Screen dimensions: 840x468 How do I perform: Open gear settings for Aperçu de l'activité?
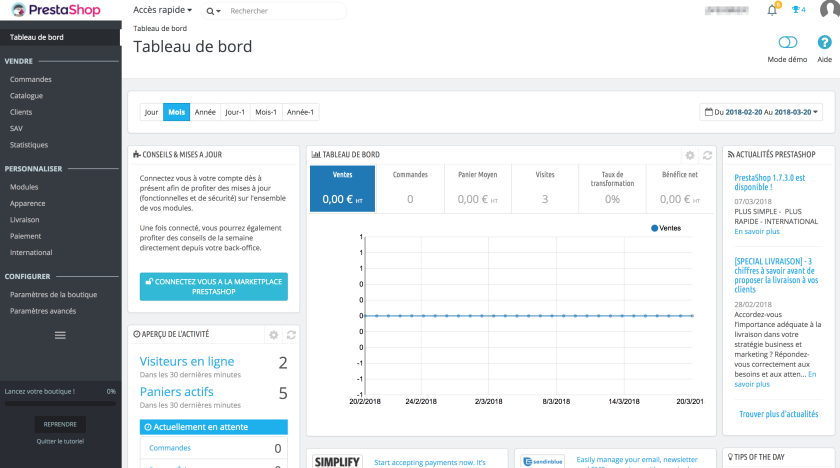(274, 335)
